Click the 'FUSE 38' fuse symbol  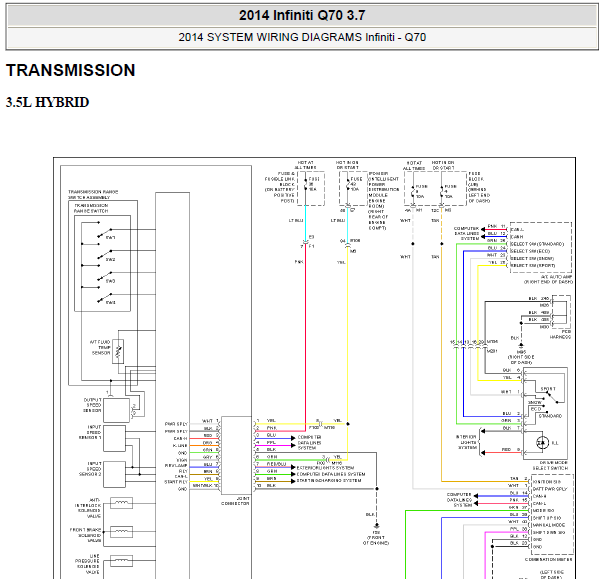306,184
